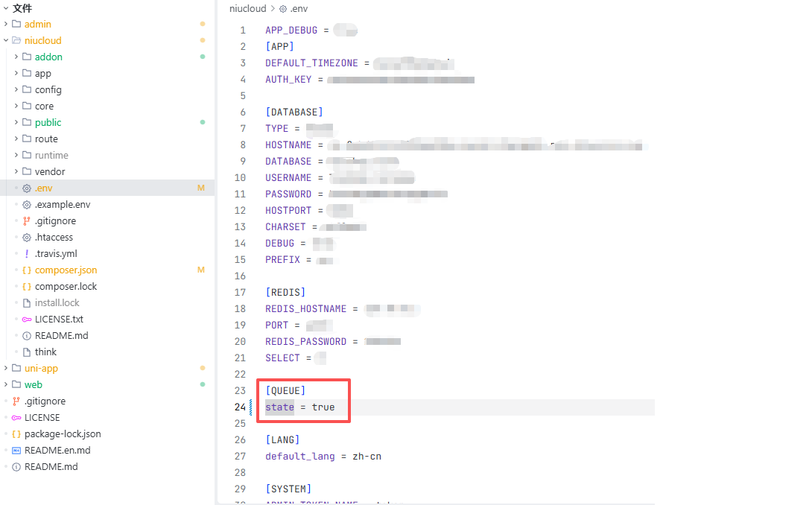Click the markdown icon beside README.en.md
The image size is (812, 505).
[16, 451]
